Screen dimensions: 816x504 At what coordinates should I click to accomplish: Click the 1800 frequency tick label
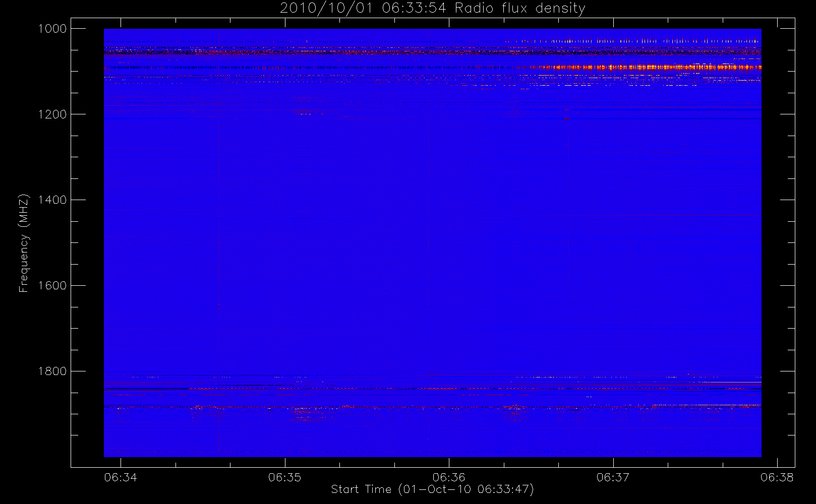click(x=53, y=371)
